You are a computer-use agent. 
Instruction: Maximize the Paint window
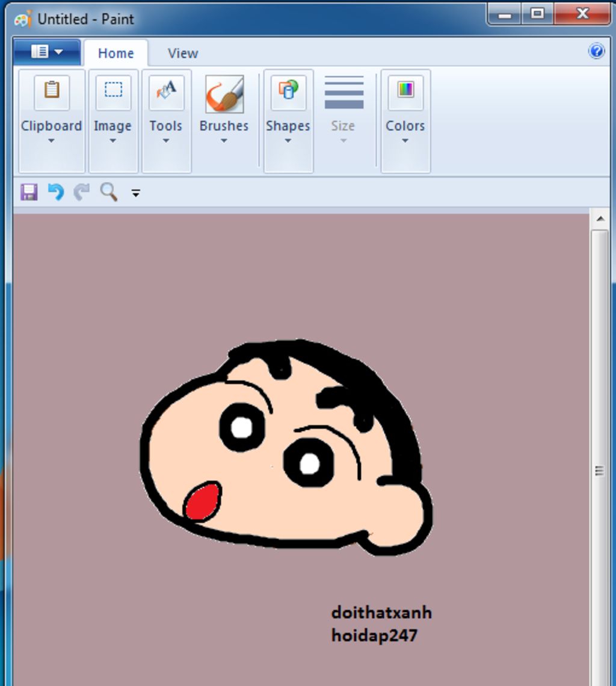pyautogui.click(x=538, y=14)
